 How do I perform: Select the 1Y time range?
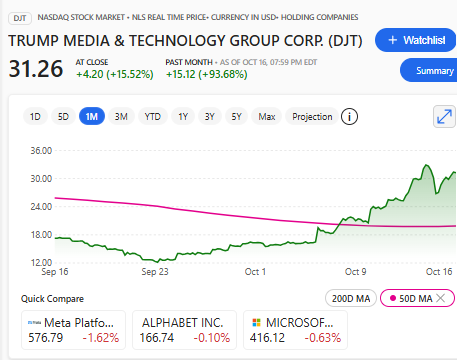tap(183, 117)
